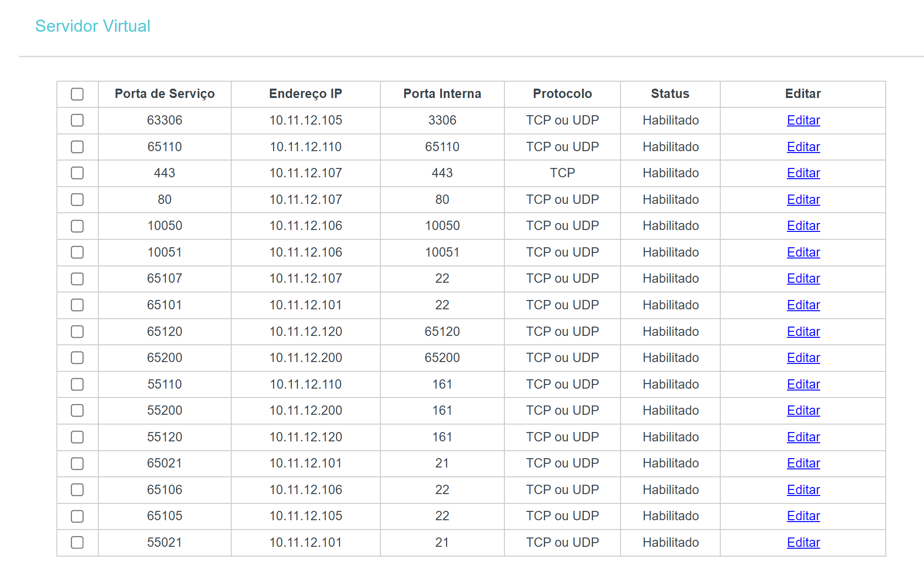The image size is (924, 565).
Task: Check the box for port 65021
Action: pos(77,463)
